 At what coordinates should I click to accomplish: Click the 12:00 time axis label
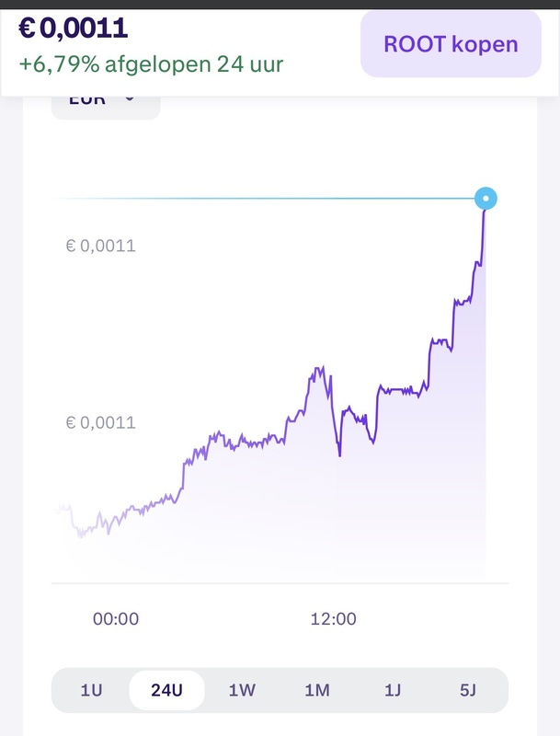[334, 619]
